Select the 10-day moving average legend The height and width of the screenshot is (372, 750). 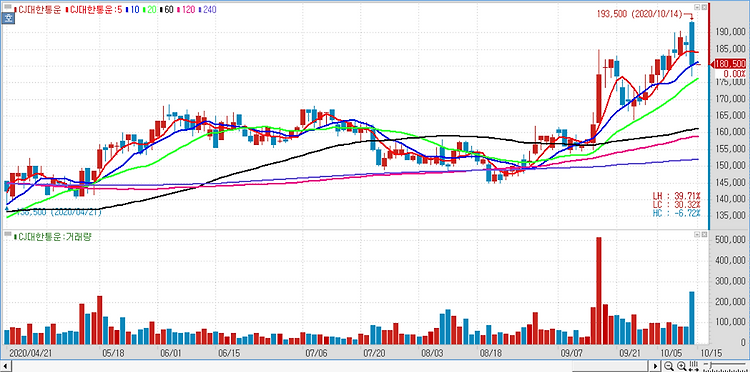click(x=132, y=9)
